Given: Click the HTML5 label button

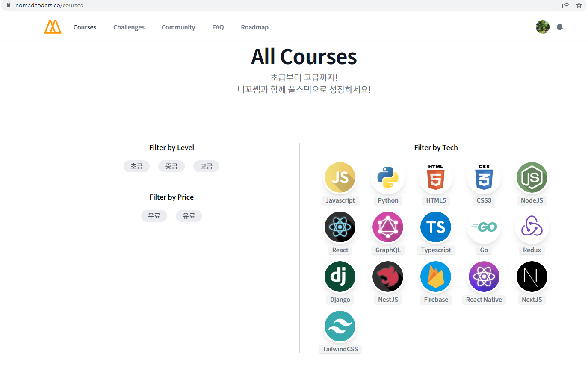Looking at the screenshot, I should click(436, 200).
